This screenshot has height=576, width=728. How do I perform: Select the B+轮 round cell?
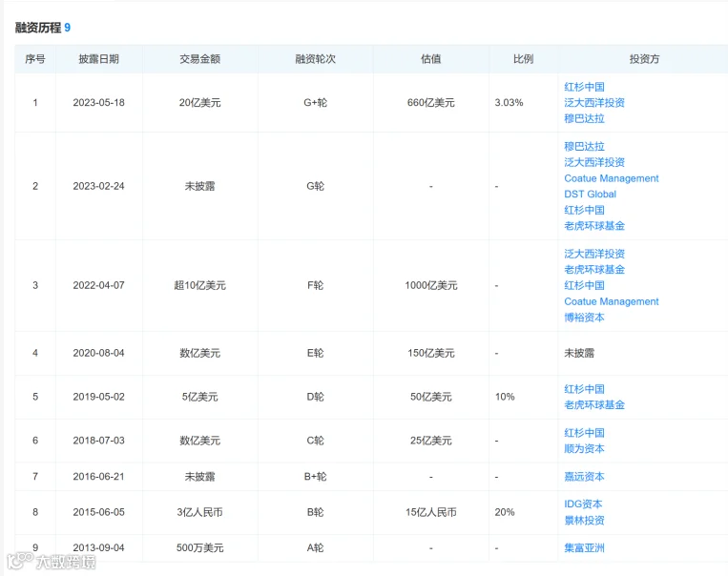click(315, 476)
